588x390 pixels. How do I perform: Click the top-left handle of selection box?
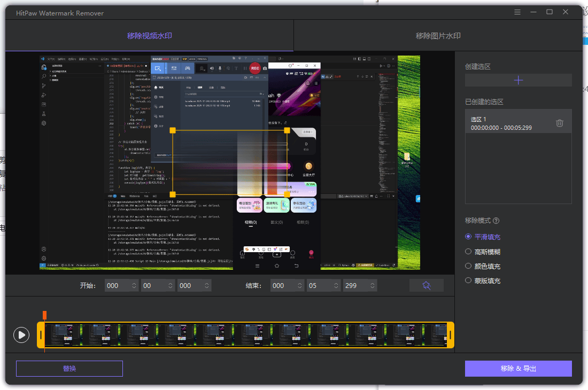point(172,130)
